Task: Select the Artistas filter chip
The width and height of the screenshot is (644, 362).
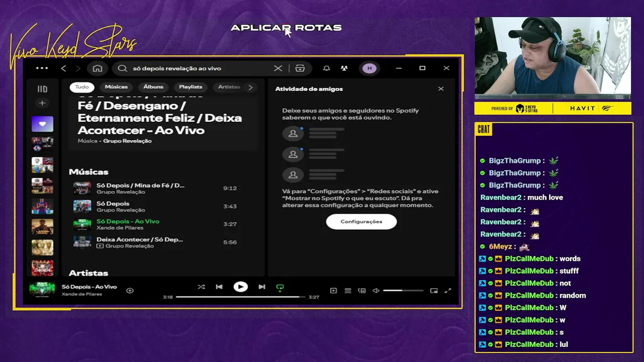Action: [229, 87]
